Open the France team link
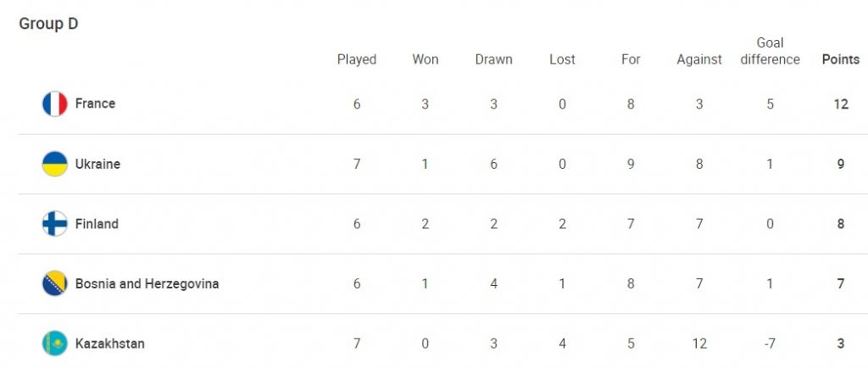Viewport: 868px width, 369px height. pos(95,103)
